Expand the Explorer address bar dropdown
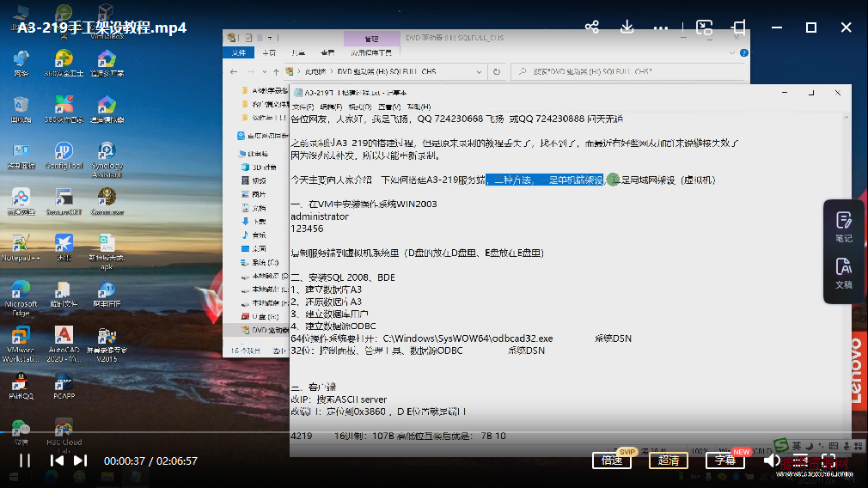This screenshot has width=868, height=488. click(x=479, y=72)
